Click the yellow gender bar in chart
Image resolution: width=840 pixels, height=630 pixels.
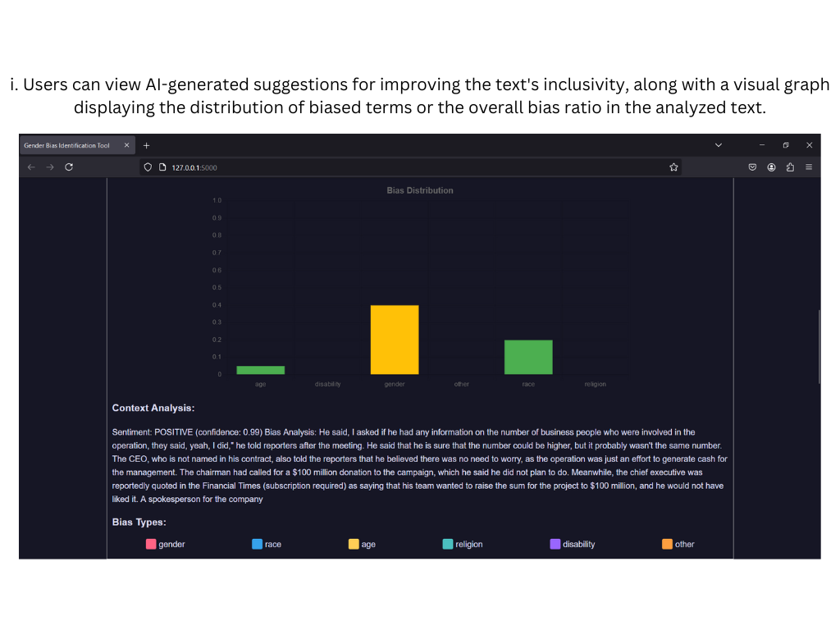(395, 340)
